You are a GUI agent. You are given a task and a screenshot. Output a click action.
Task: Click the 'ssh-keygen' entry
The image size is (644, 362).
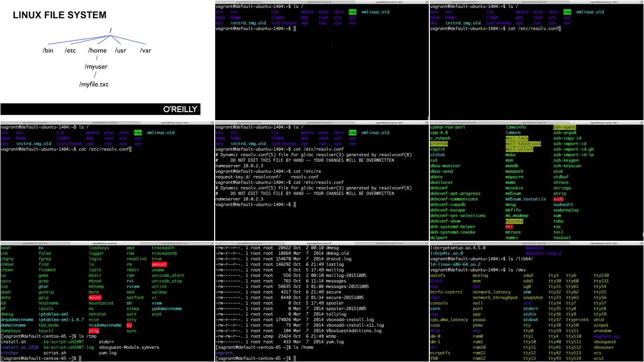(x=566, y=160)
